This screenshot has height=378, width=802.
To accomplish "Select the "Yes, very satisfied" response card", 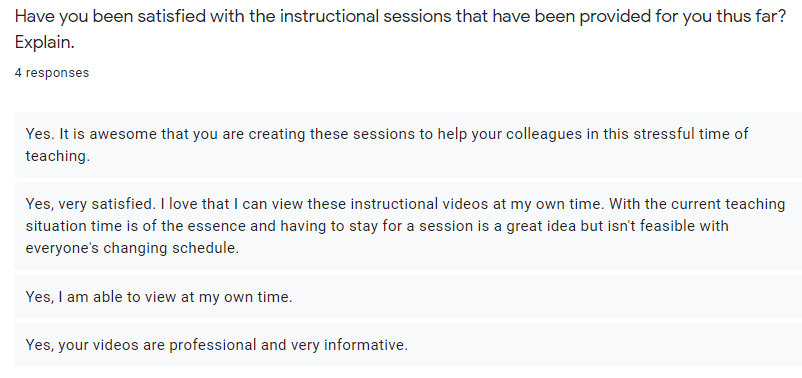I will [408, 226].
